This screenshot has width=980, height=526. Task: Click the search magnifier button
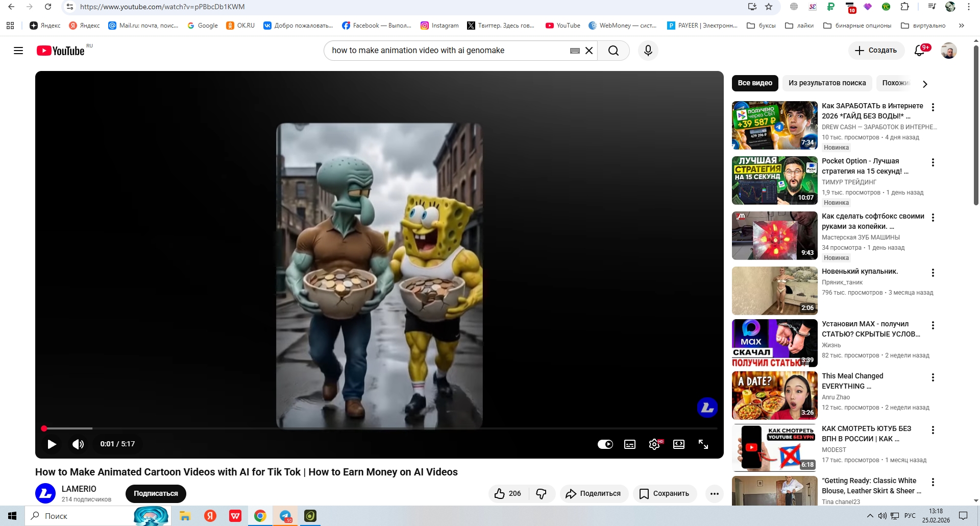point(614,51)
